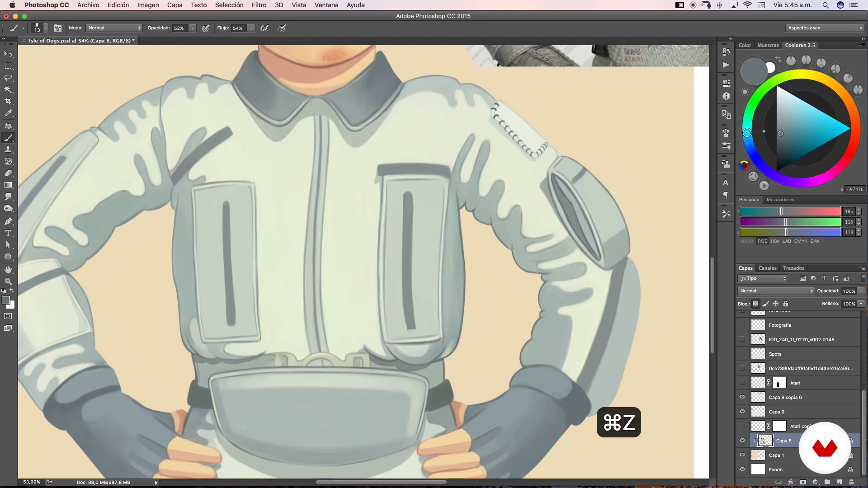The width and height of the screenshot is (868, 488).
Task: Hide the Capa 1 layer
Action: point(742,455)
